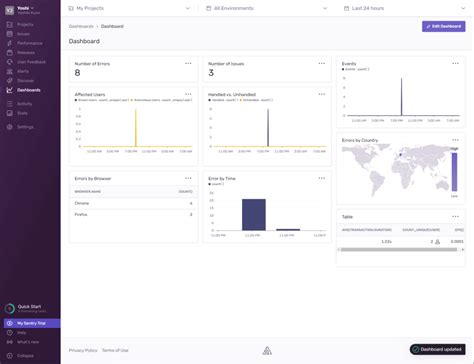Go to Performance in the sidebar
This screenshot has height=364, width=474.
click(x=30, y=43)
